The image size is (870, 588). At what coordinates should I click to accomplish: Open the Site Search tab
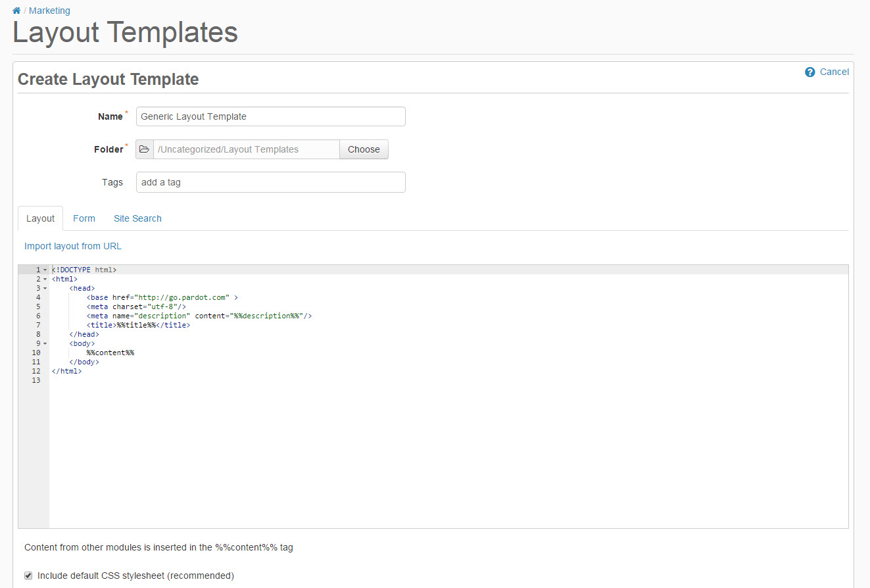pyautogui.click(x=137, y=218)
